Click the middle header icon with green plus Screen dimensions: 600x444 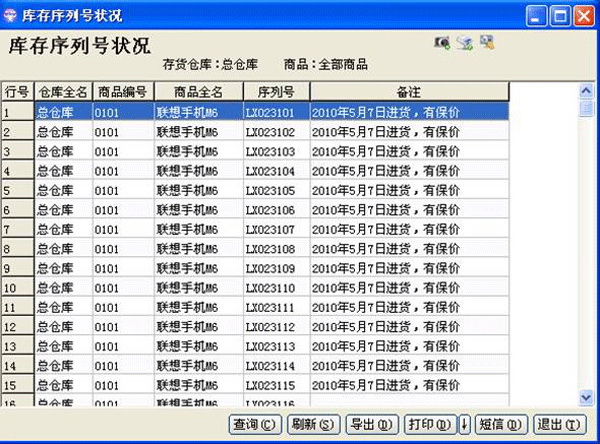click(465, 43)
